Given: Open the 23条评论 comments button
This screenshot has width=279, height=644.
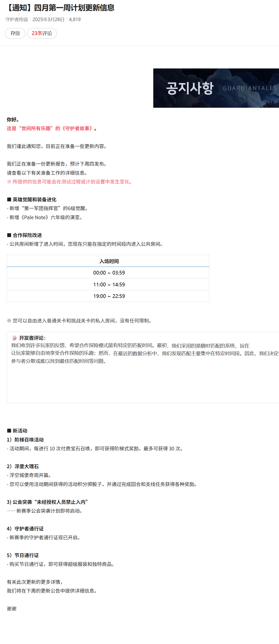Looking at the screenshot, I should [42, 33].
